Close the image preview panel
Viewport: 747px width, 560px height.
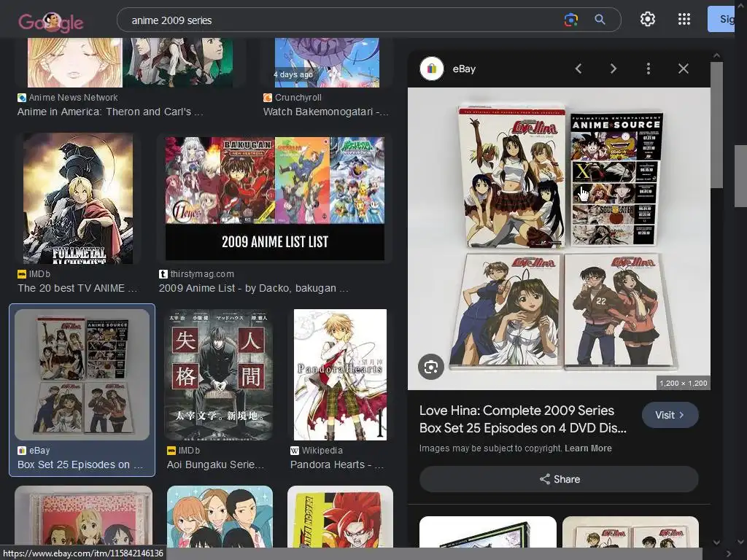coord(683,69)
